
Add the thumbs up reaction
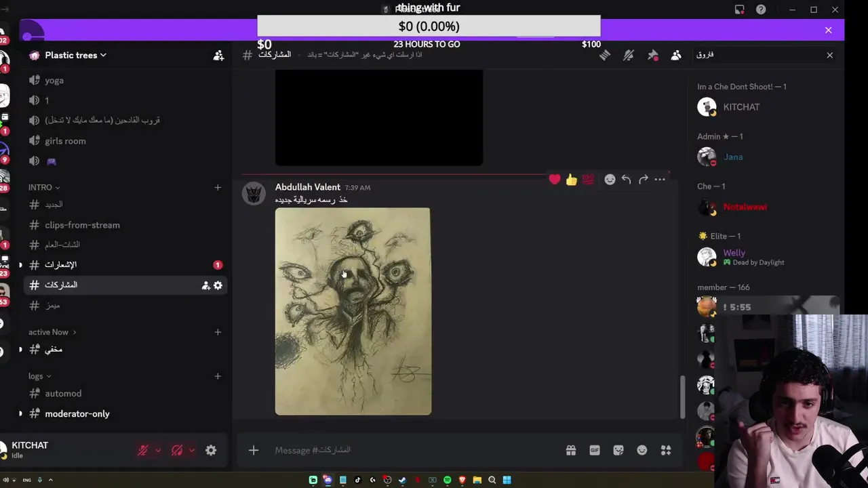(572, 180)
